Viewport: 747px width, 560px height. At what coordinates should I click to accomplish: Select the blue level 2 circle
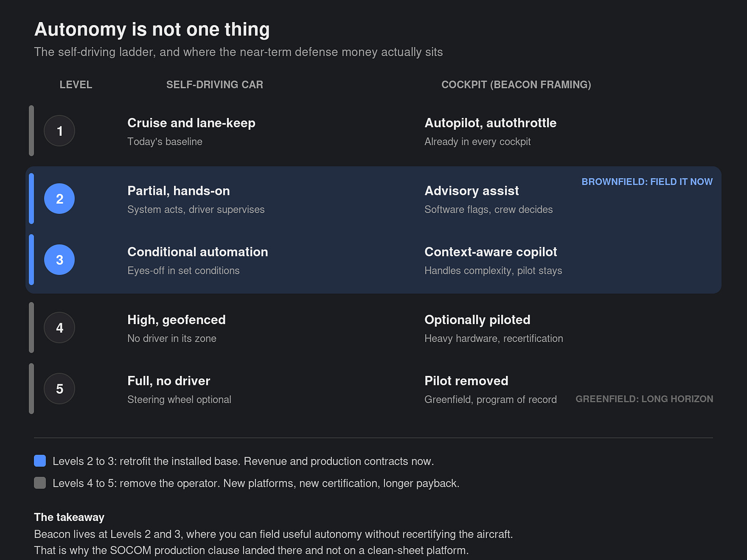click(60, 198)
